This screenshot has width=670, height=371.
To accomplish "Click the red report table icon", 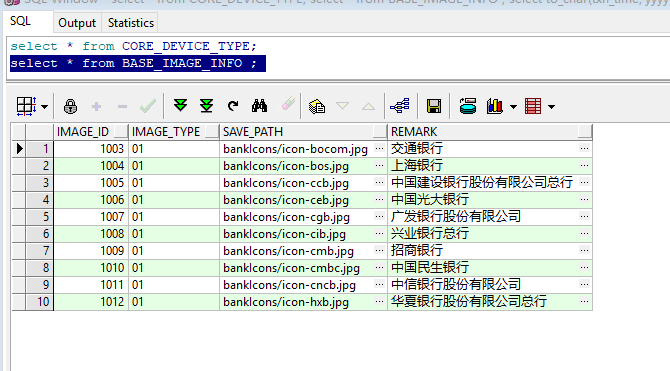I will point(533,106).
